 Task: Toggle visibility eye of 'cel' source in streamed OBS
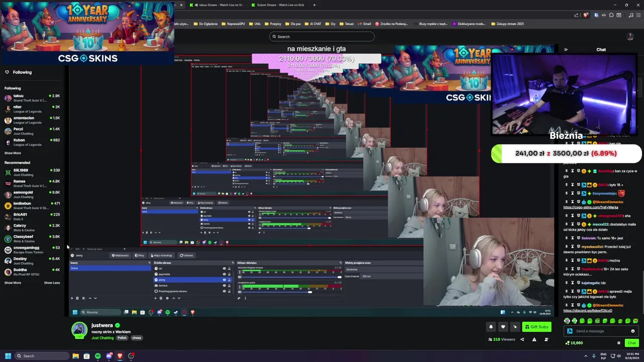224,268
